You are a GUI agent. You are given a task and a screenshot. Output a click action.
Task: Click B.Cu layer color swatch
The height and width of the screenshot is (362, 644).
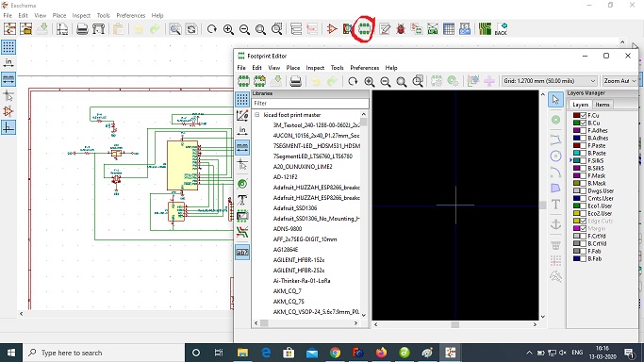576,123
